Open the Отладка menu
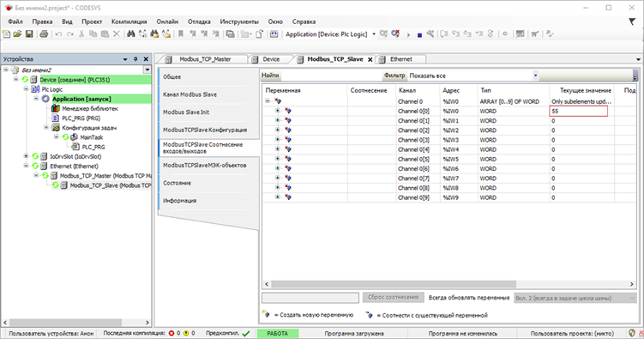 point(199,21)
